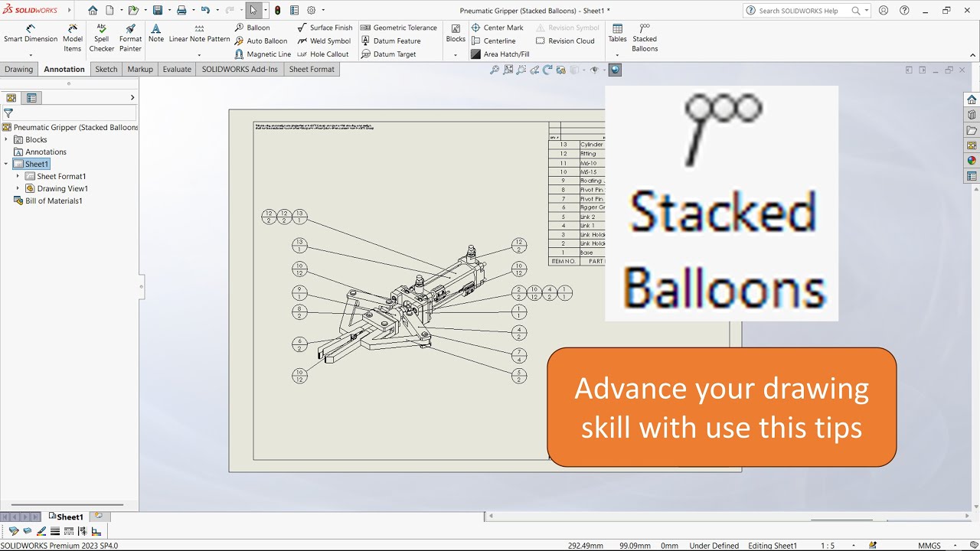Expand Sheet Format1 in the tree

(x=18, y=176)
